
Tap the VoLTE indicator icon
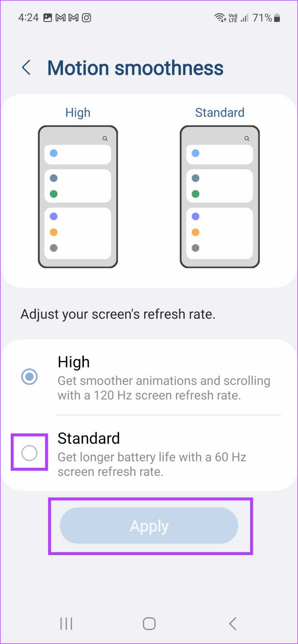233,17
